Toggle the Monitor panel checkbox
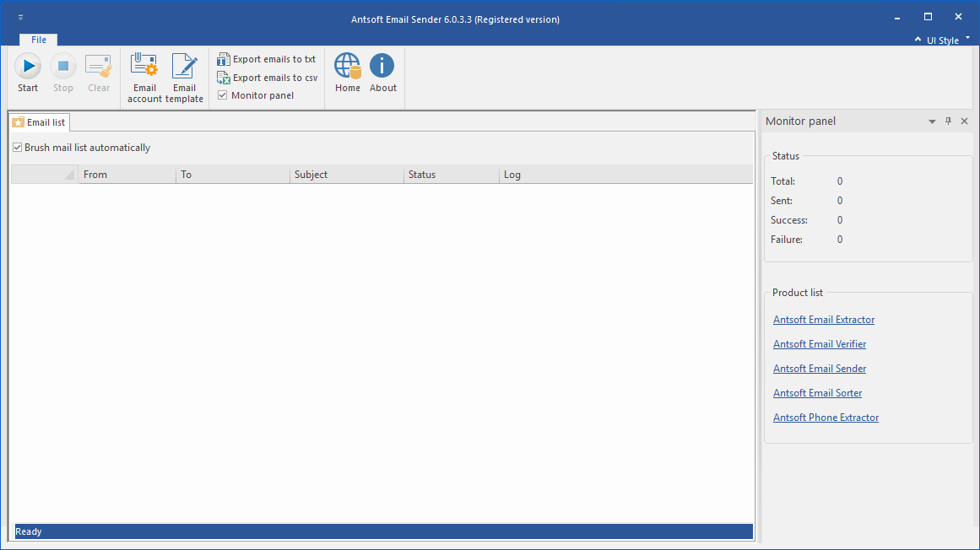 [x=223, y=94]
